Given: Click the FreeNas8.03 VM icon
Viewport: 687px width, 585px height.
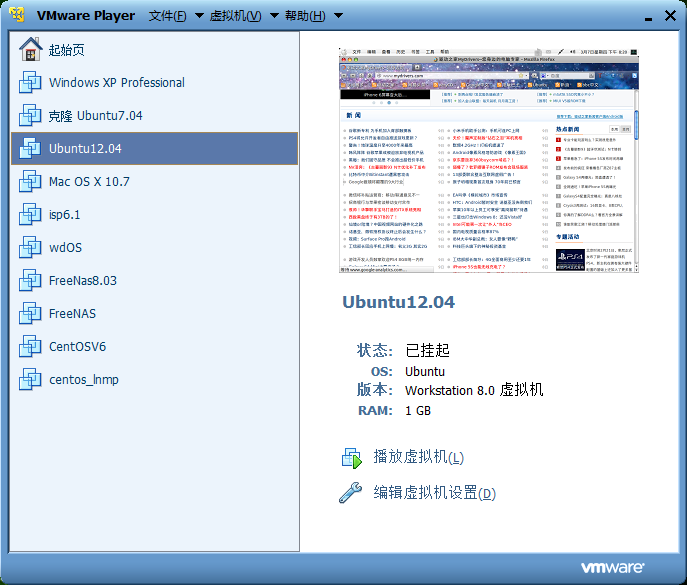Looking at the screenshot, I should [x=30, y=280].
